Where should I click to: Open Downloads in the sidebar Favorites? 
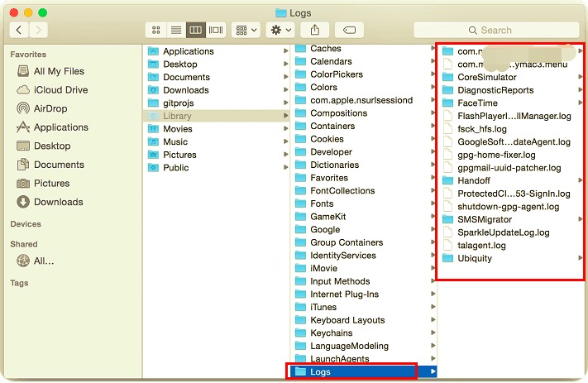pos(50,202)
